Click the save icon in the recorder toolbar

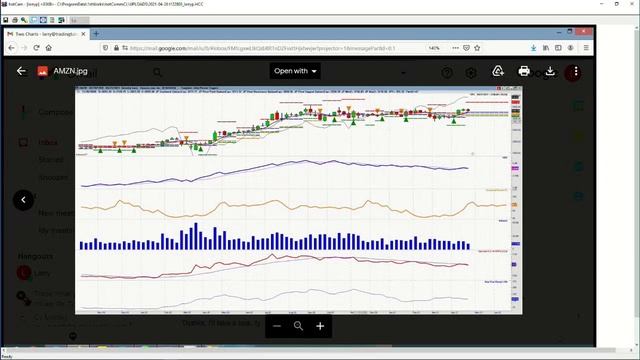pos(5,20)
